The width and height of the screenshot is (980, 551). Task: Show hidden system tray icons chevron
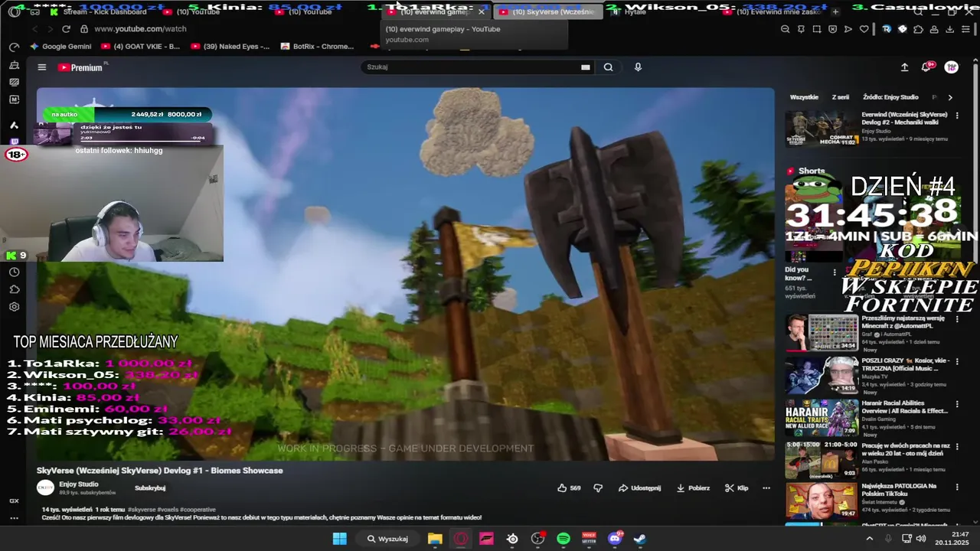(869, 539)
